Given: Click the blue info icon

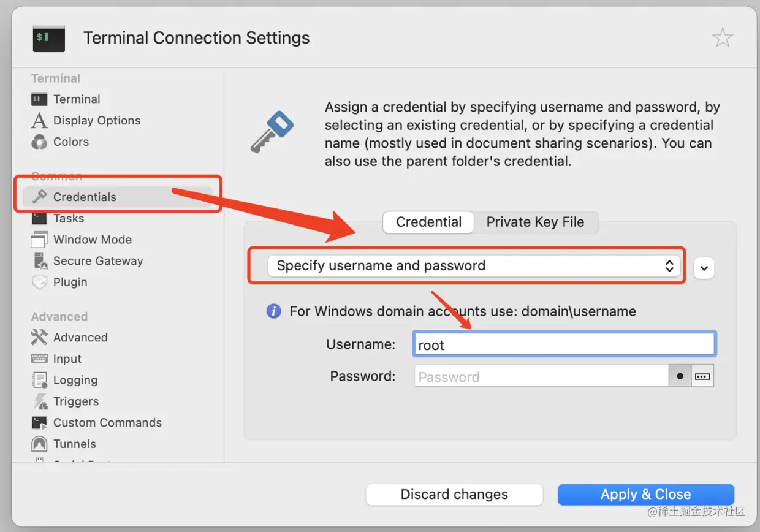Looking at the screenshot, I should click(x=273, y=311).
